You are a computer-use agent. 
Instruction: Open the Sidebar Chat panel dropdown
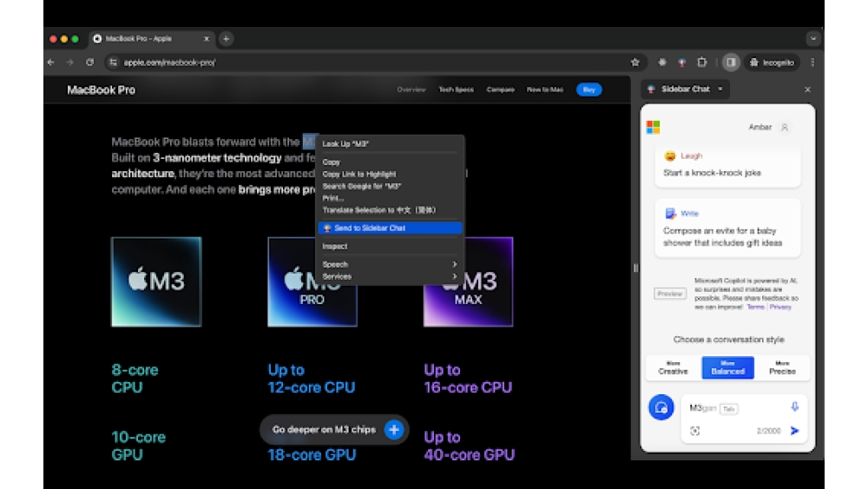point(720,89)
